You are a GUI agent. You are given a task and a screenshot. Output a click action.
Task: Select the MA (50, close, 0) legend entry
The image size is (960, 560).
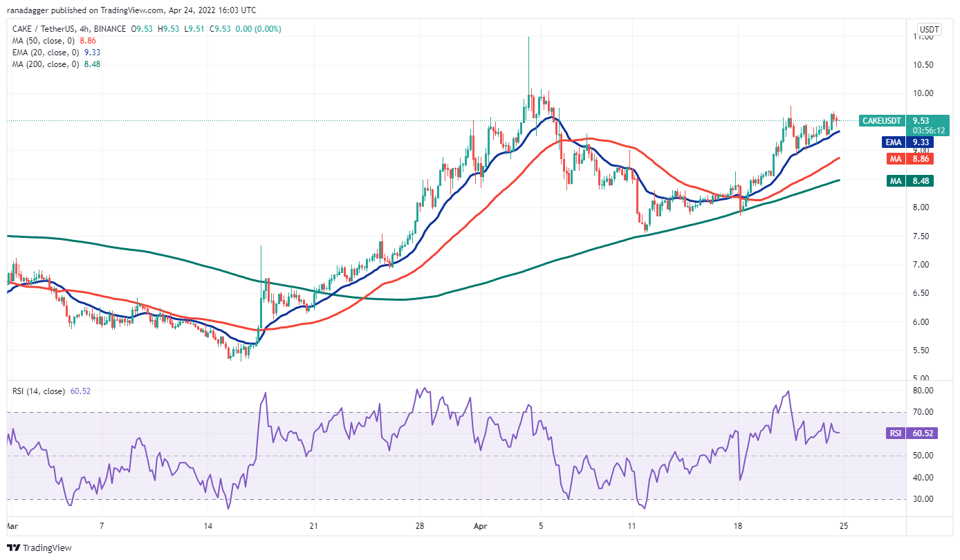pyautogui.click(x=43, y=41)
